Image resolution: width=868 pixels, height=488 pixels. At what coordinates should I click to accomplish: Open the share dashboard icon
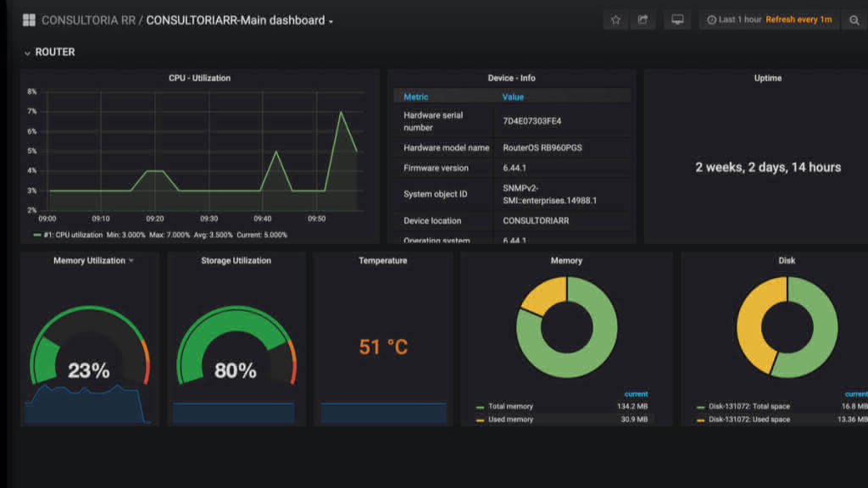tap(643, 20)
